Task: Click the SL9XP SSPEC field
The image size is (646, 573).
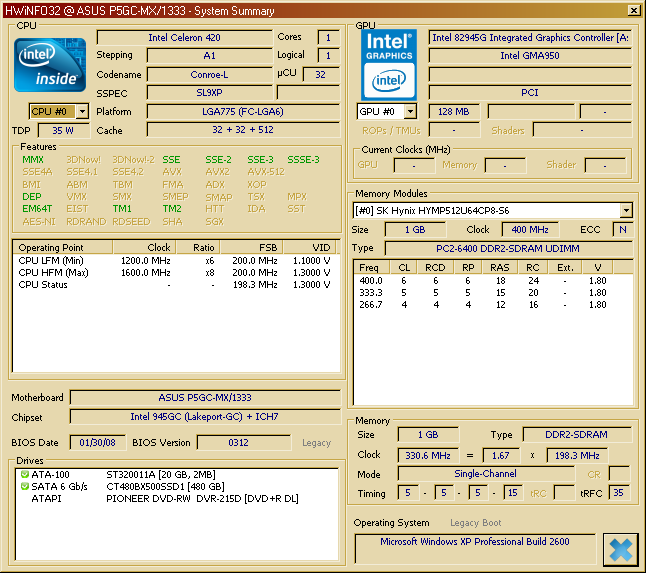Action: [x=209, y=93]
